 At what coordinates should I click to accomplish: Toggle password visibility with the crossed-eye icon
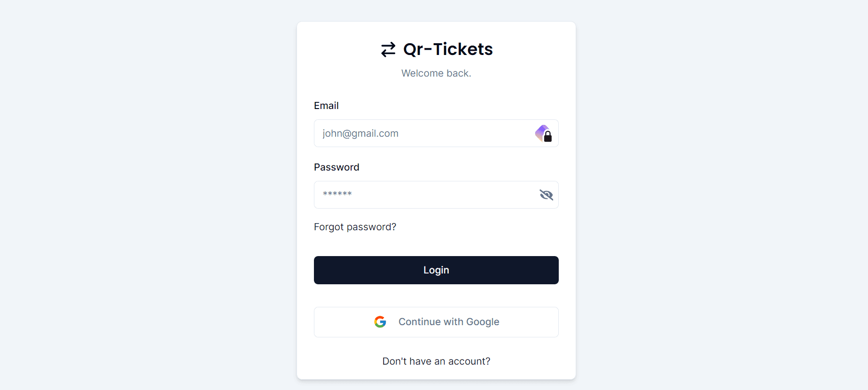coord(546,195)
